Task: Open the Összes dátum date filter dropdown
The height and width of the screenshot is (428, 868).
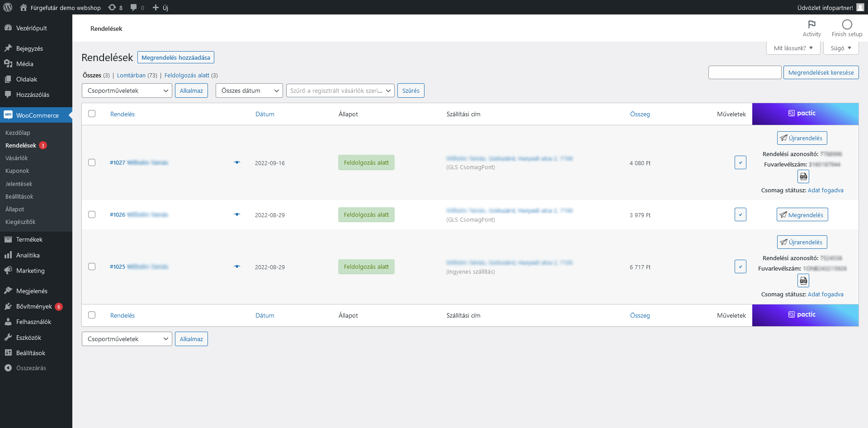Action: pyautogui.click(x=249, y=90)
